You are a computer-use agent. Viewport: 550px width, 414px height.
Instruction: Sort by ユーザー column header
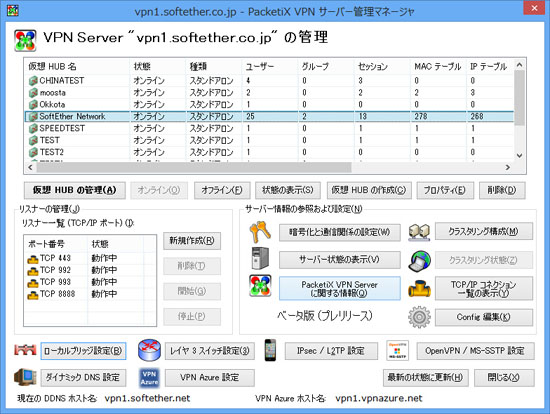click(270, 67)
